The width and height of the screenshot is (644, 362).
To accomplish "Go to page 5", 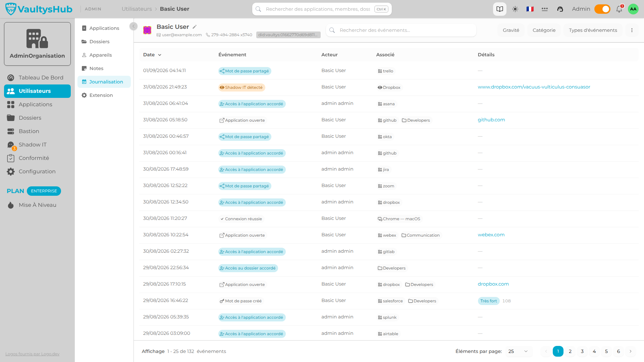I will click(x=606, y=351).
